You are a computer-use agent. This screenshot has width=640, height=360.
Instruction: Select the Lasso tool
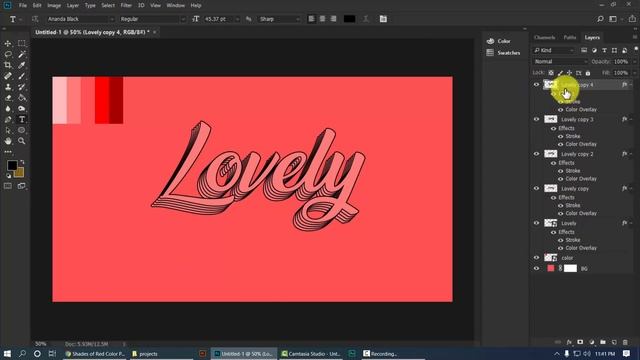point(8,54)
